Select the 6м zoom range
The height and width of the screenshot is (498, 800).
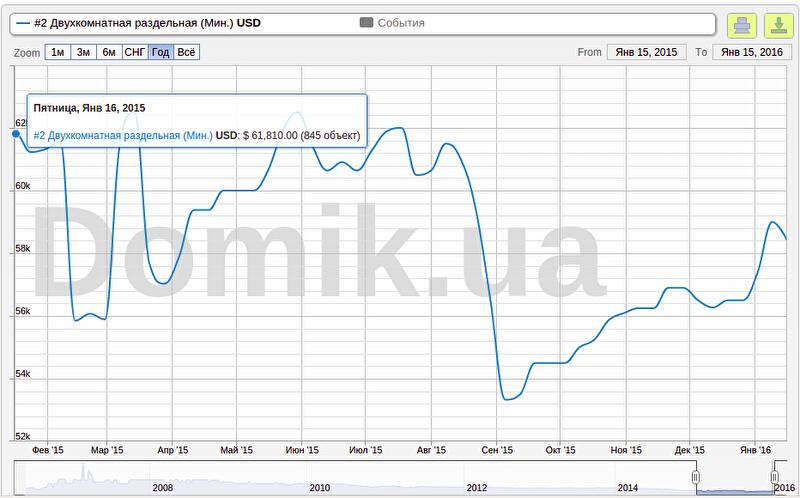coord(109,52)
